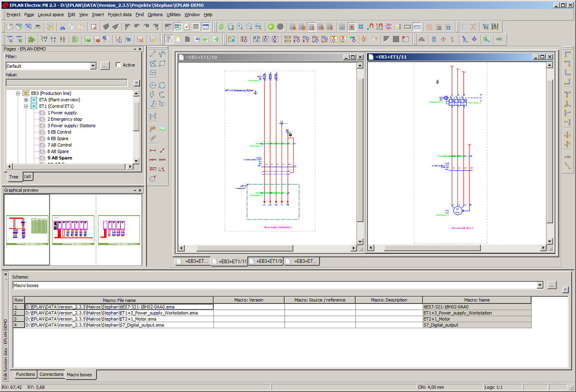Enable the Active filter checkbox
Image resolution: width=576 pixels, height=392 pixels.
[118, 65]
